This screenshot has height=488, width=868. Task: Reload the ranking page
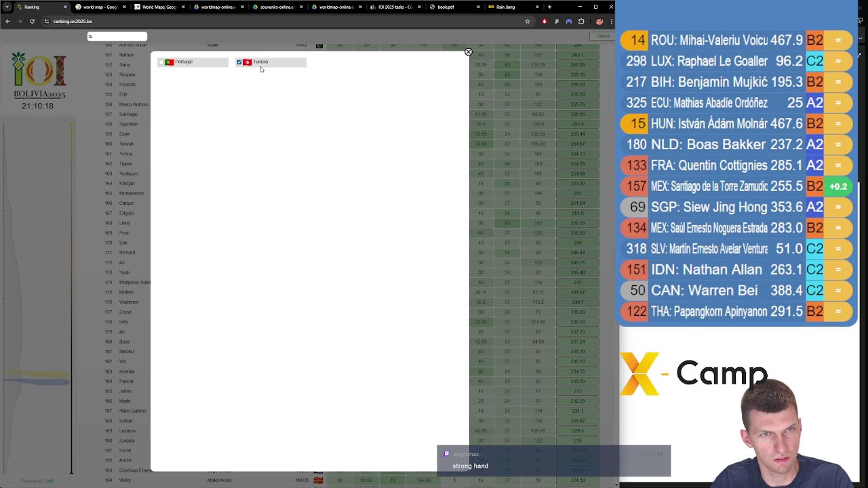coord(32,21)
